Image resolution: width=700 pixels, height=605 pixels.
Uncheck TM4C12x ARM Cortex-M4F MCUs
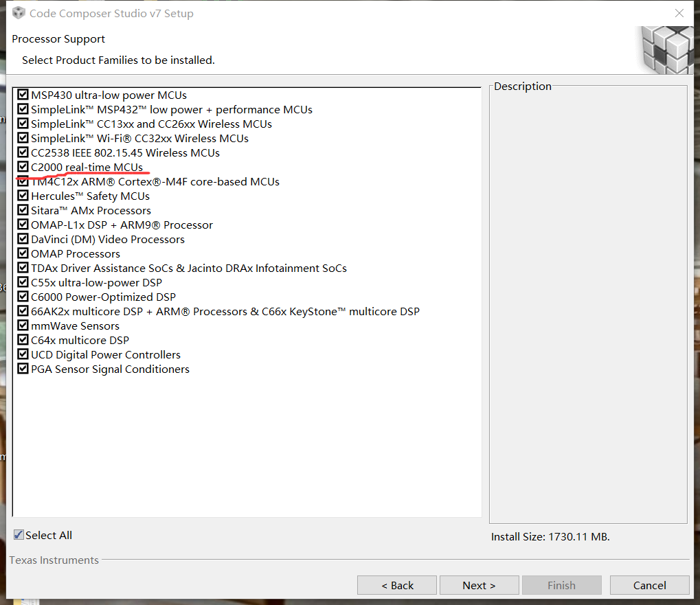pos(23,181)
